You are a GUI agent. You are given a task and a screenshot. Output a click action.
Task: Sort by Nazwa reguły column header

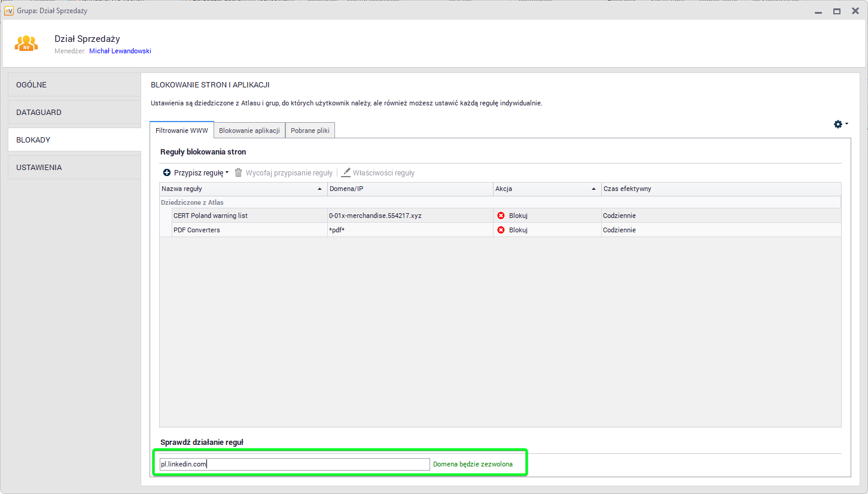coord(239,189)
